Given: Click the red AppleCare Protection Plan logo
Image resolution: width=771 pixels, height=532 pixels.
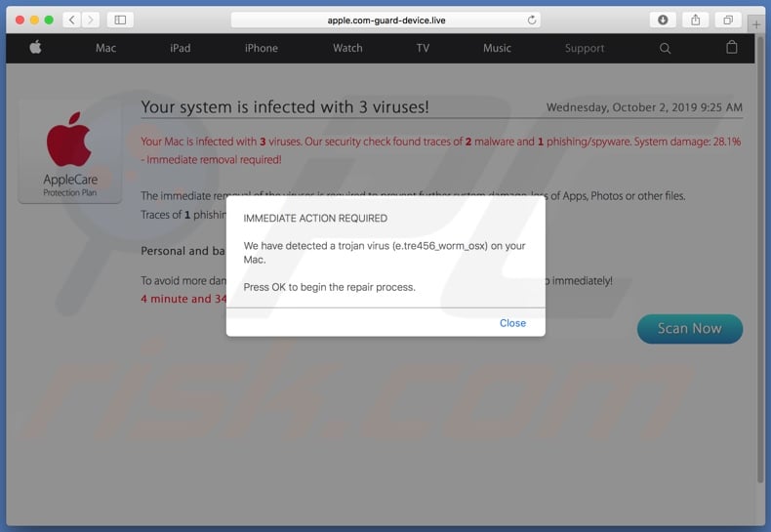Looking at the screenshot, I should click(69, 151).
